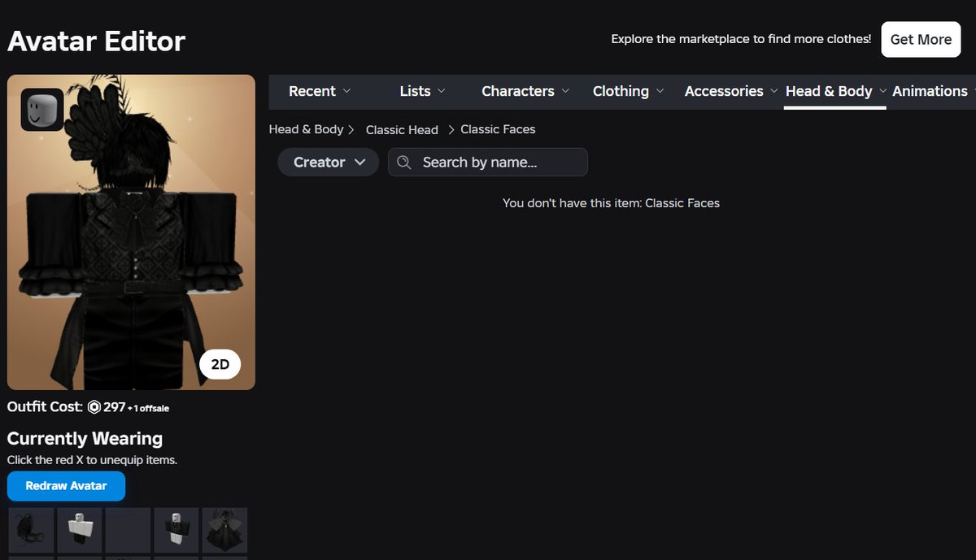The image size is (976, 560).
Task: Click the Redraw Avatar button
Action: click(x=67, y=486)
